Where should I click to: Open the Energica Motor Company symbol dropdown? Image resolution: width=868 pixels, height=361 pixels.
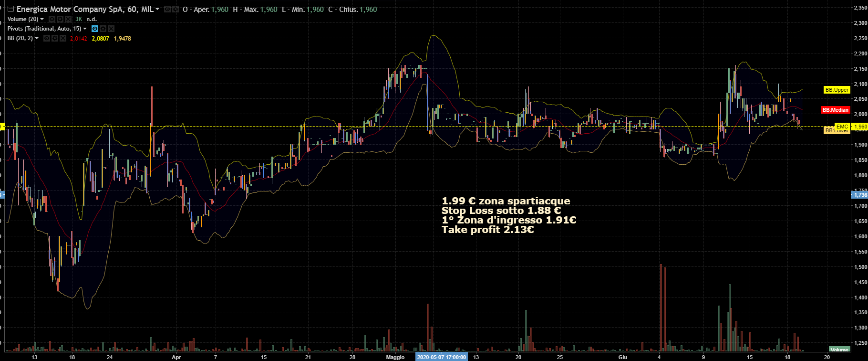point(158,10)
